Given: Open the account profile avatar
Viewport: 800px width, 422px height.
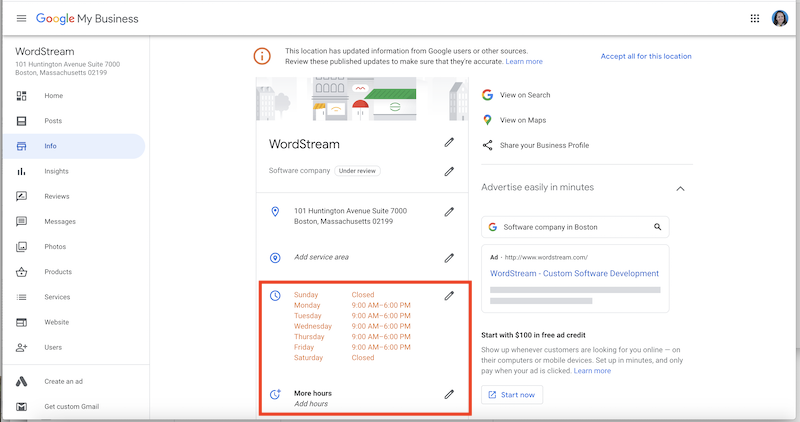Looking at the screenshot, I should point(780,18).
